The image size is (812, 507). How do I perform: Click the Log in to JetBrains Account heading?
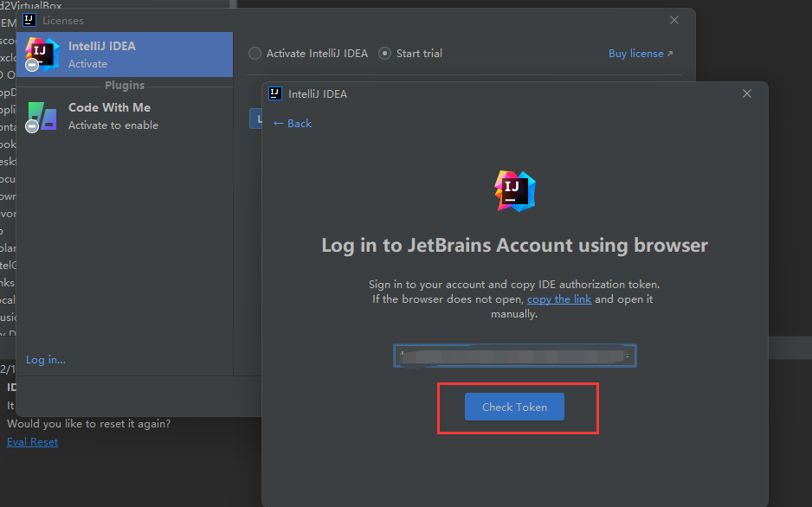click(514, 245)
